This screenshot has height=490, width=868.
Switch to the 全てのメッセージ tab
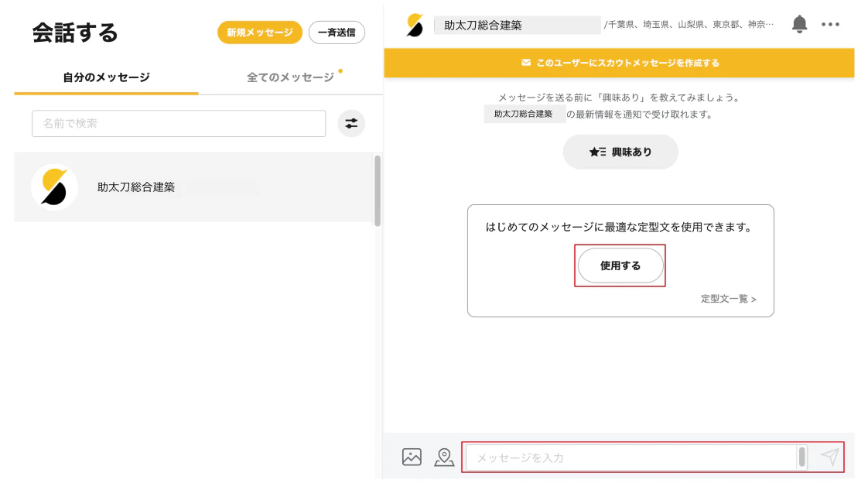[x=290, y=77]
